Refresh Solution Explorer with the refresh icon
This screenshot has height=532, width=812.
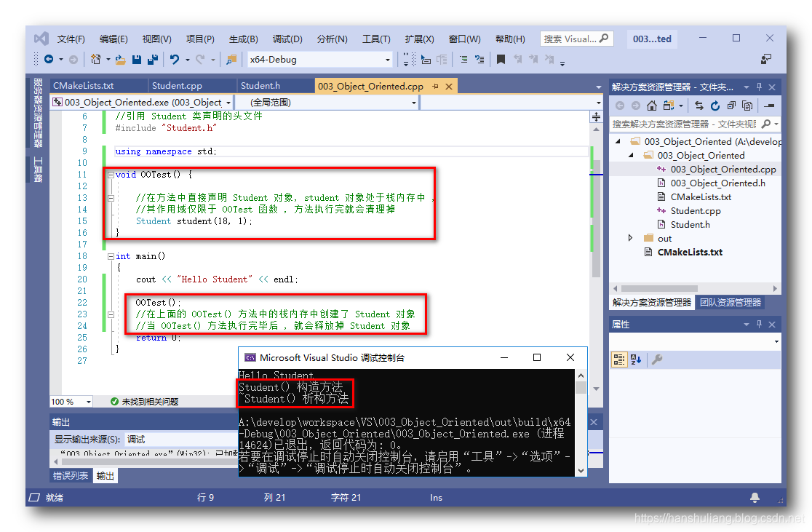click(715, 106)
